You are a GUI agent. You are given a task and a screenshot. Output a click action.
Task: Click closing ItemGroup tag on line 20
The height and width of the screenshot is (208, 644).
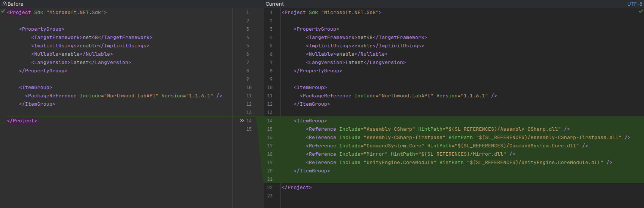point(312,171)
